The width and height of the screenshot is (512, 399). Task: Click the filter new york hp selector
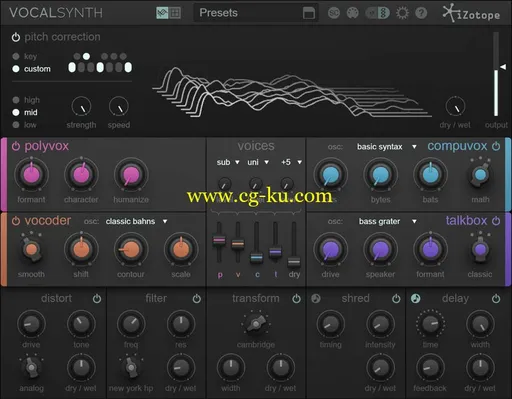pos(131,367)
